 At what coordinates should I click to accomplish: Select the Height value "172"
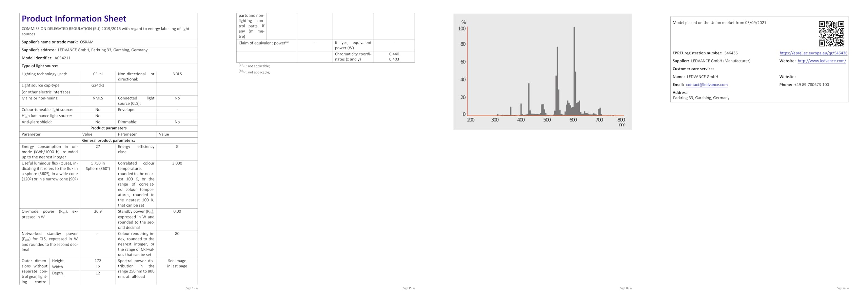coord(98,261)
